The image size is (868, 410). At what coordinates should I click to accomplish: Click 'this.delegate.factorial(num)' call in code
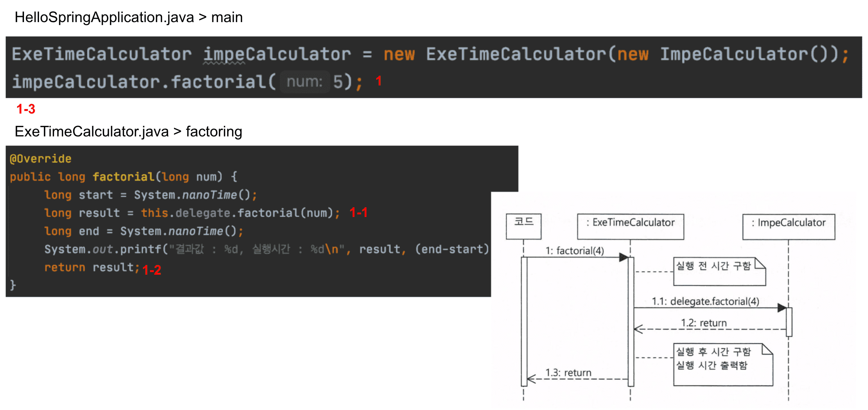(x=237, y=213)
